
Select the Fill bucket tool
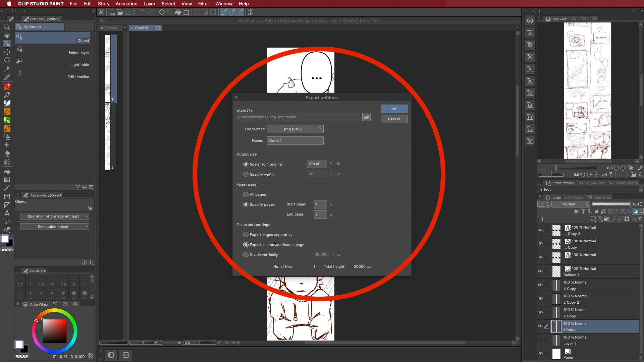point(7,171)
